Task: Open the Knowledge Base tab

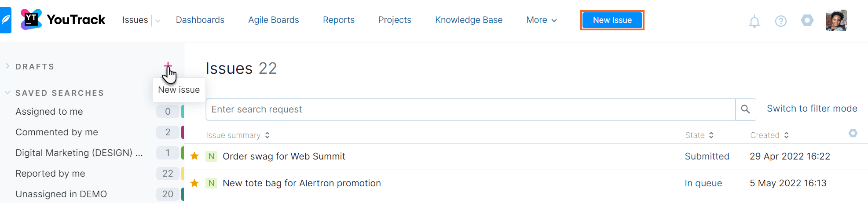Action: (469, 20)
